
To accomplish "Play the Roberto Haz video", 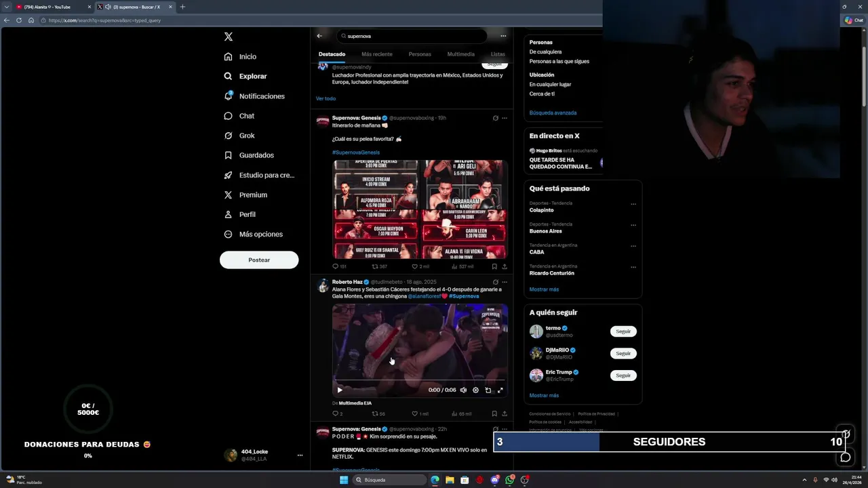I will [340, 390].
